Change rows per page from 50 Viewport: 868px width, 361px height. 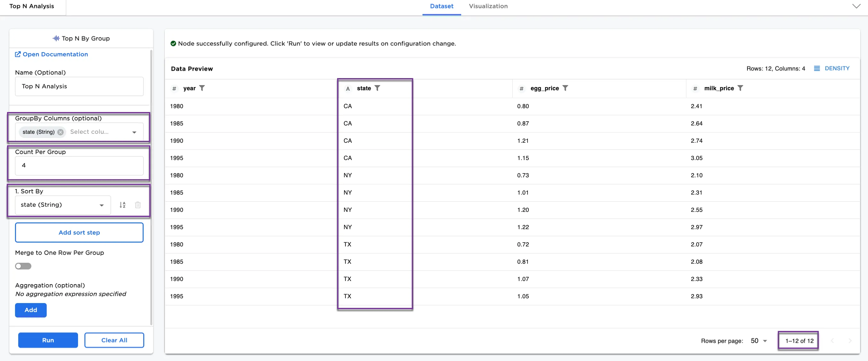[x=759, y=341]
